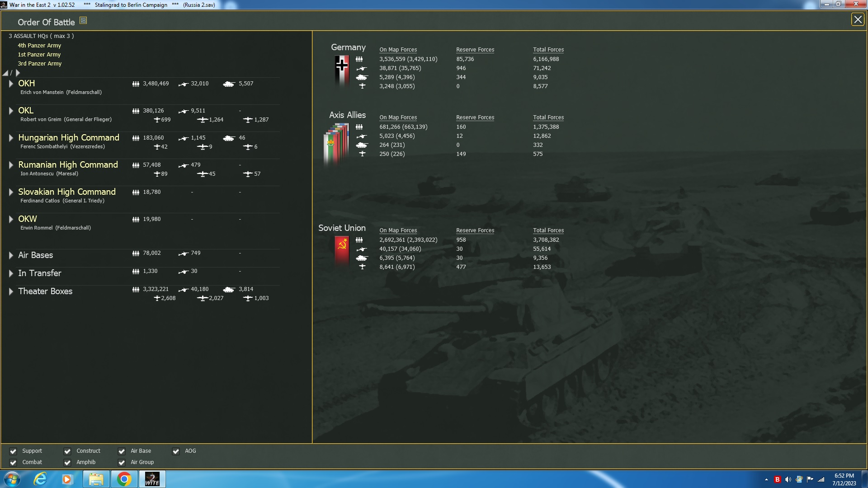868x488 pixels.
Task: Open 4th Panzer Army assault HQ
Action: click(39, 46)
